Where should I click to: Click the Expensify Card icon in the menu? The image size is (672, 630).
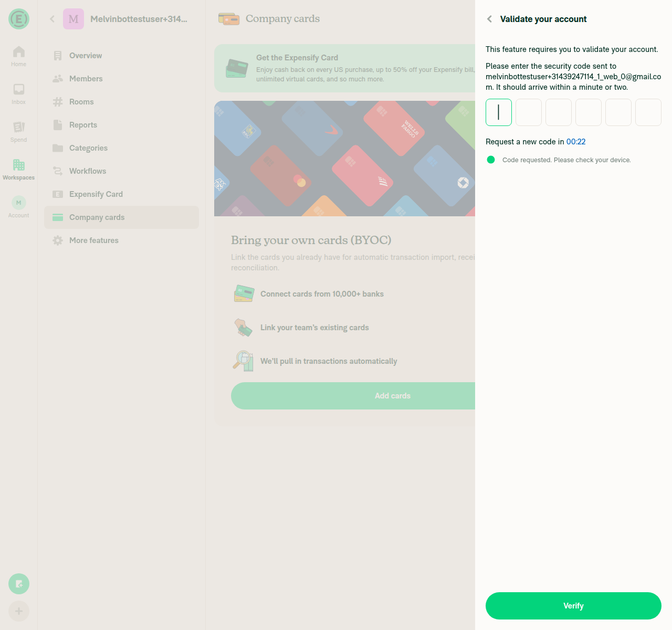(x=58, y=194)
